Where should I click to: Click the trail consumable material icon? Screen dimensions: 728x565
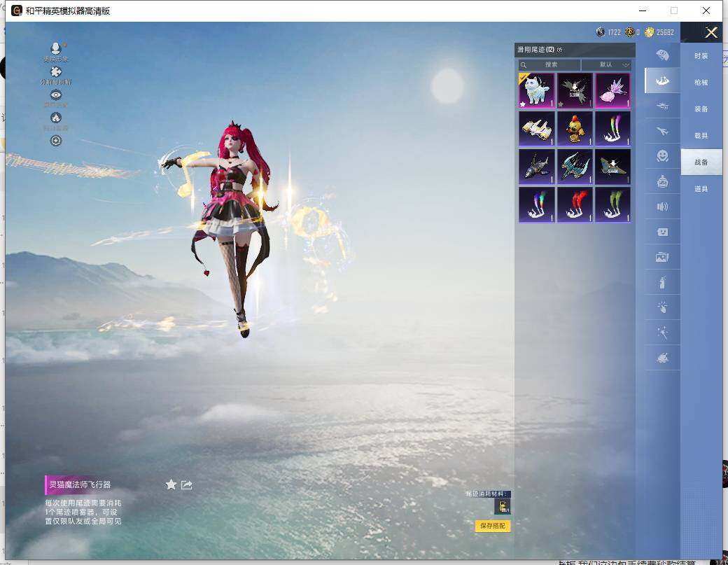pos(503,506)
